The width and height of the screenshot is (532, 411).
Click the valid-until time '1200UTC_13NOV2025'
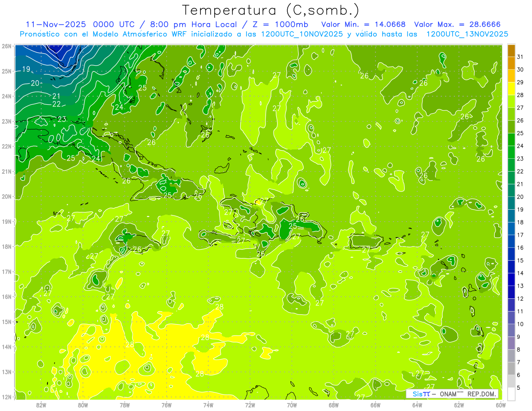click(x=467, y=34)
